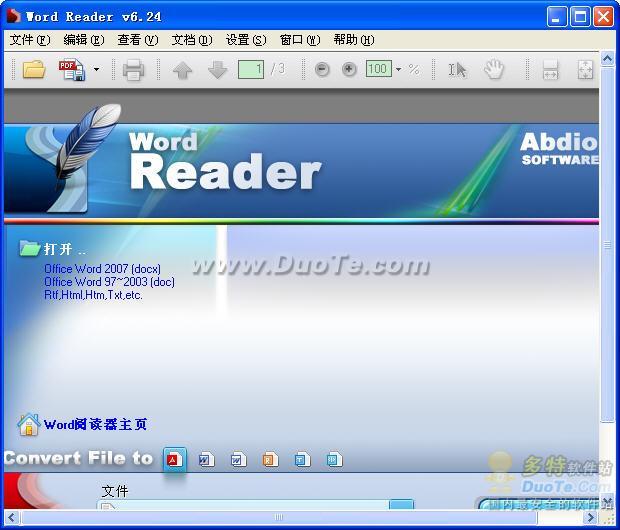Click the current page number field
This screenshot has width=620, height=530.
(251, 70)
